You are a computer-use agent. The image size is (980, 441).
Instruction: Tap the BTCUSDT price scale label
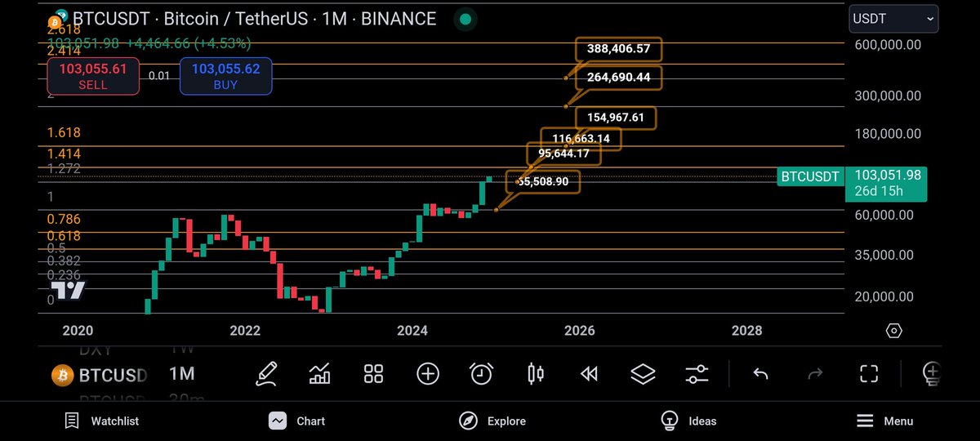[x=809, y=176]
